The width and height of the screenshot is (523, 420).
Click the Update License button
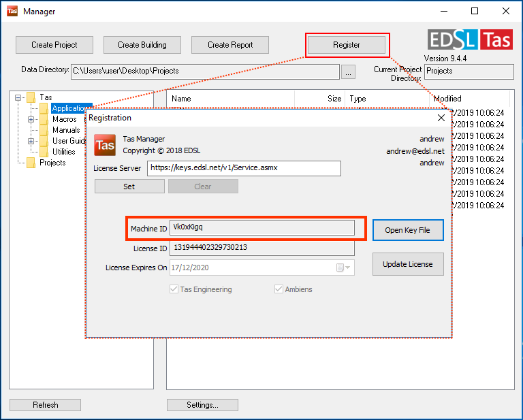(408, 264)
